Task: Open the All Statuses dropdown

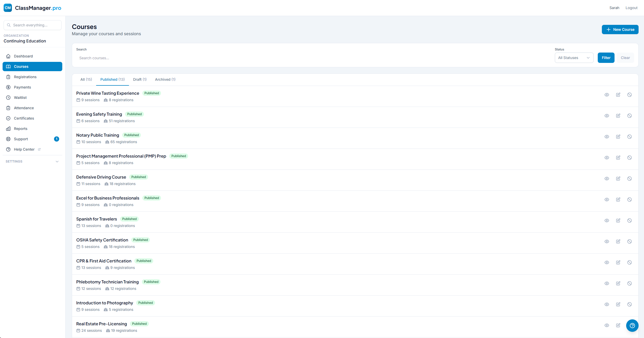Action: (x=574, y=58)
